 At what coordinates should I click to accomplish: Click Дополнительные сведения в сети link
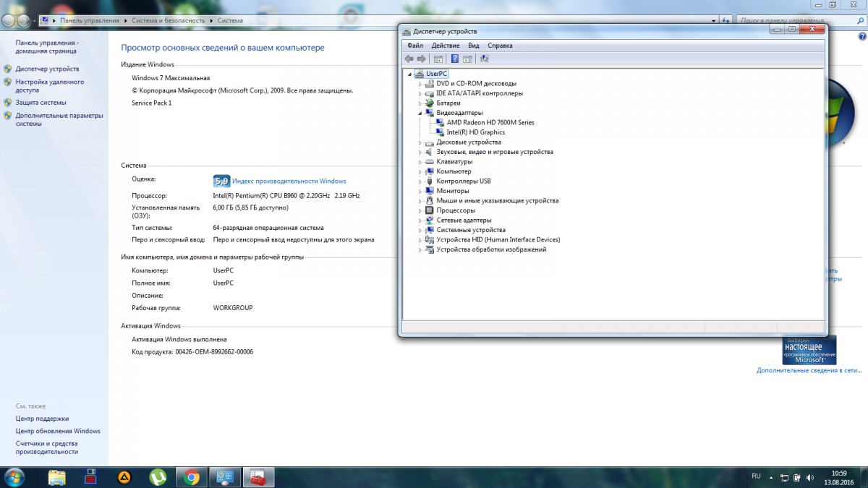[809, 370]
